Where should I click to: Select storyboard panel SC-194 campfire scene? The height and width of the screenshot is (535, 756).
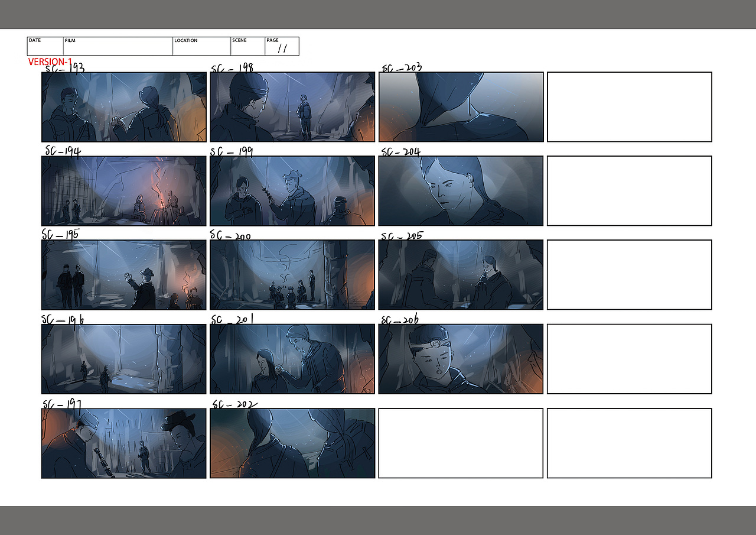click(124, 191)
